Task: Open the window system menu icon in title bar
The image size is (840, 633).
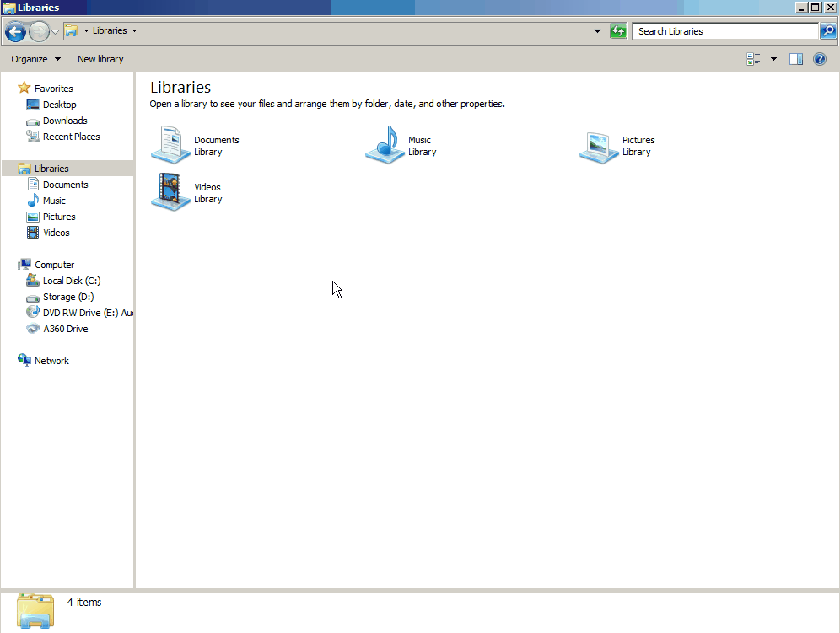Action: click(x=8, y=8)
